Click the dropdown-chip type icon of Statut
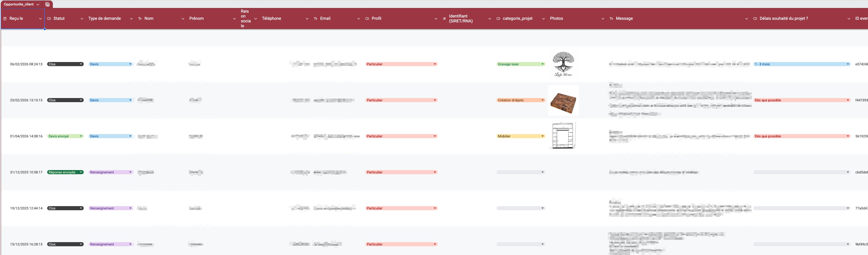Image resolution: width=868 pixels, height=255 pixels. pyautogui.click(x=49, y=19)
